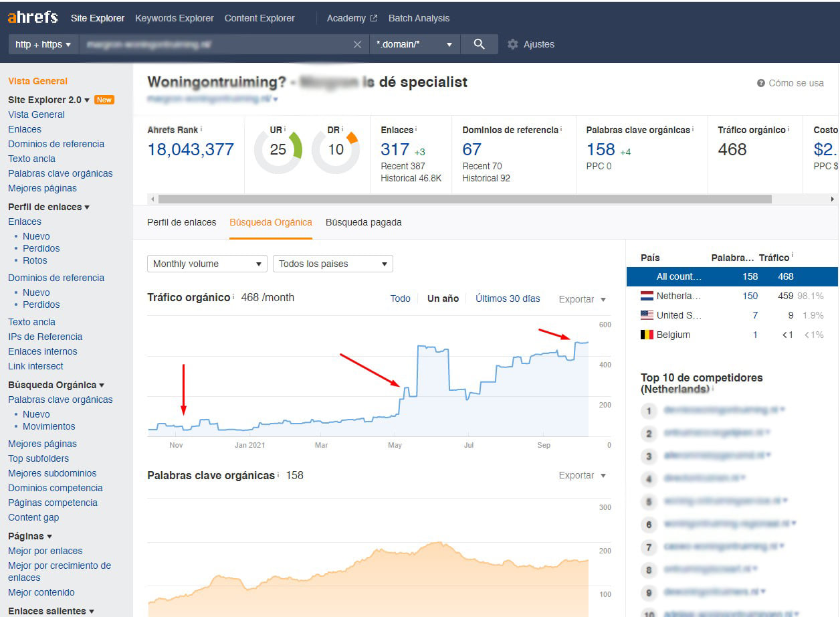Open Keywords Explorer in top navigation
The image size is (840, 617).
coord(175,18)
